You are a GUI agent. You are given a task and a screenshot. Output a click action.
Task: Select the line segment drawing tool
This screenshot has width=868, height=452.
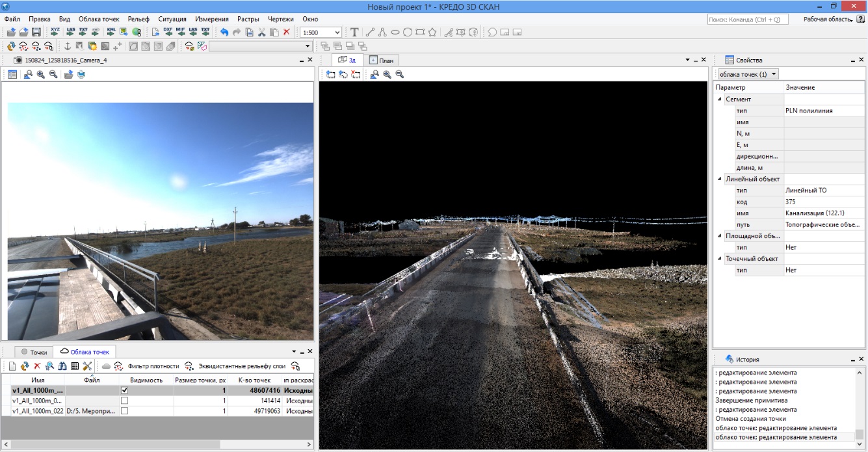pyautogui.click(x=370, y=32)
